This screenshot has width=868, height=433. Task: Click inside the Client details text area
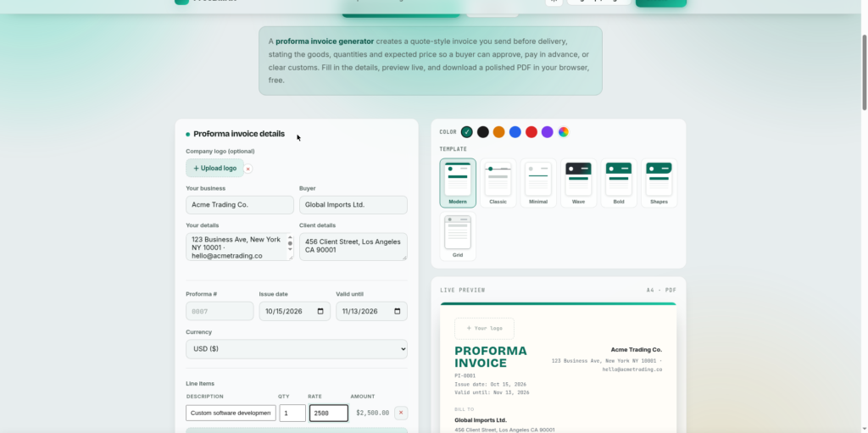click(353, 247)
